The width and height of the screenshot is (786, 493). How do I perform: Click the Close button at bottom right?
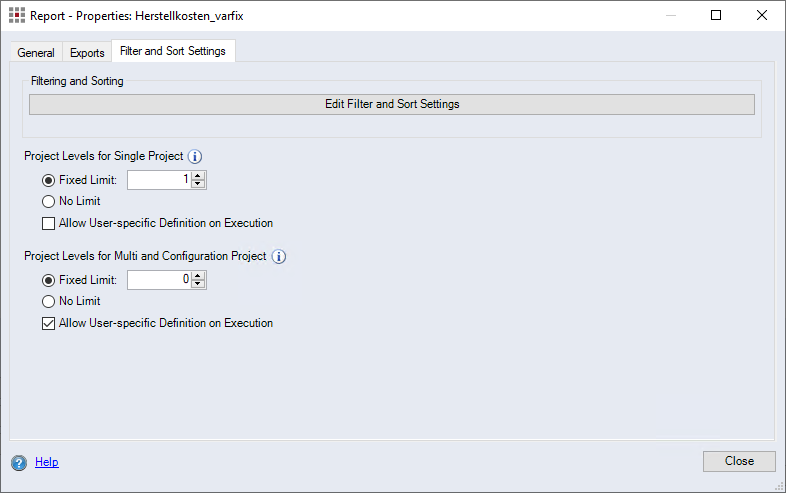pos(739,461)
